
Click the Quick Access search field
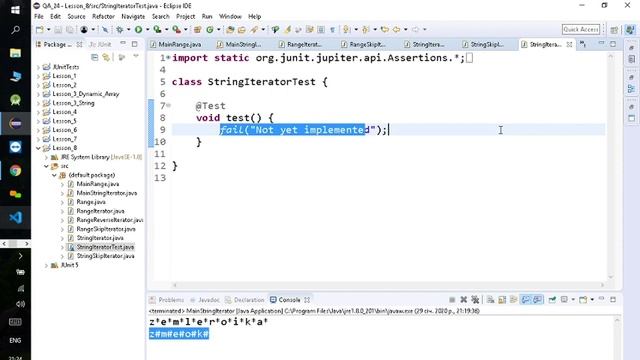click(581, 29)
